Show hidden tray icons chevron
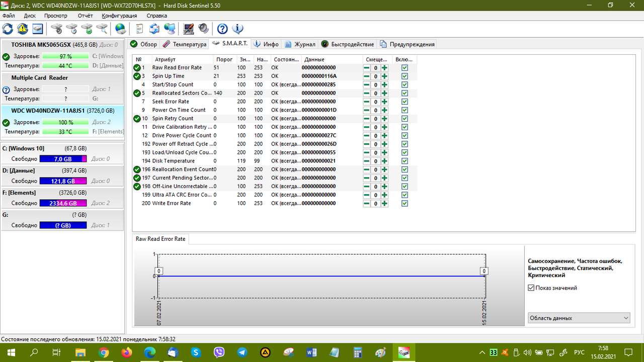Screen dimensions: 644x362 482,352
